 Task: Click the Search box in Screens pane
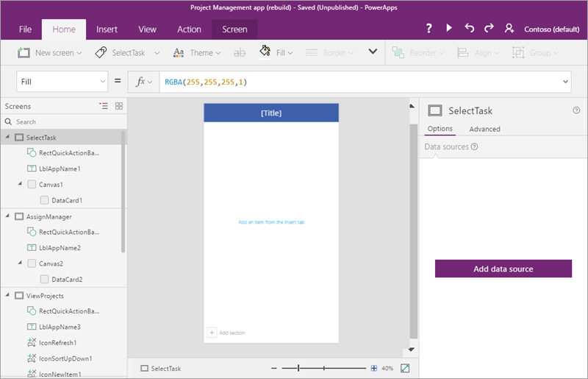[62, 121]
